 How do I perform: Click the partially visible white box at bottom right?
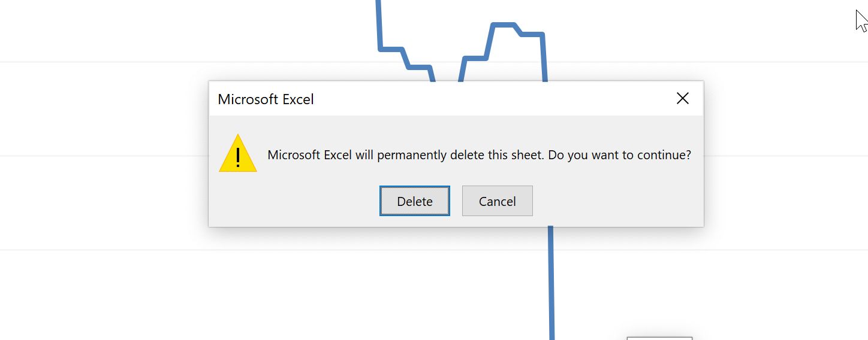[659, 338]
